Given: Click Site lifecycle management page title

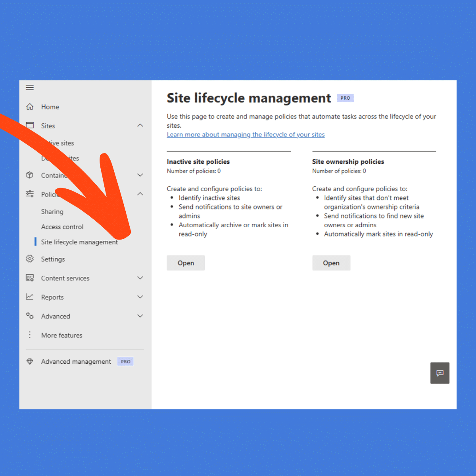Looking at the screenshot, I should [x=249, y=98].
